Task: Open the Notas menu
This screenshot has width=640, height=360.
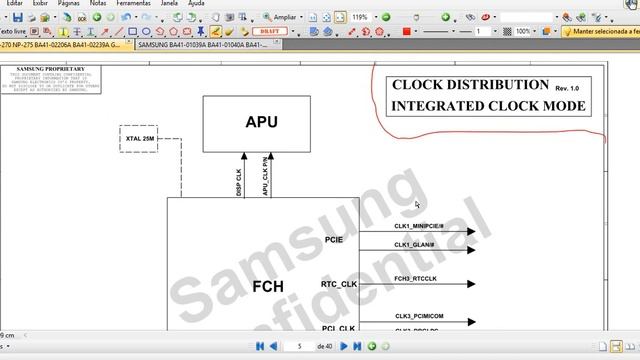Action: [98, 3]
